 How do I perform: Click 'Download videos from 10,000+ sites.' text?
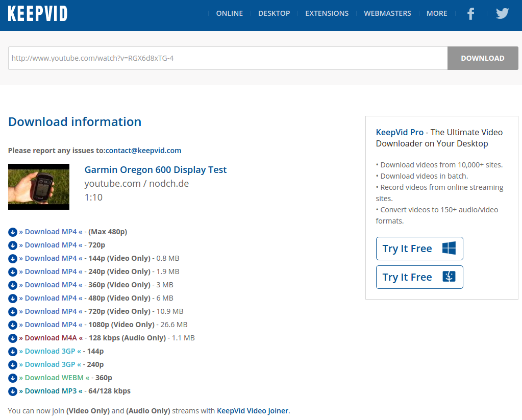click(441, 165)
